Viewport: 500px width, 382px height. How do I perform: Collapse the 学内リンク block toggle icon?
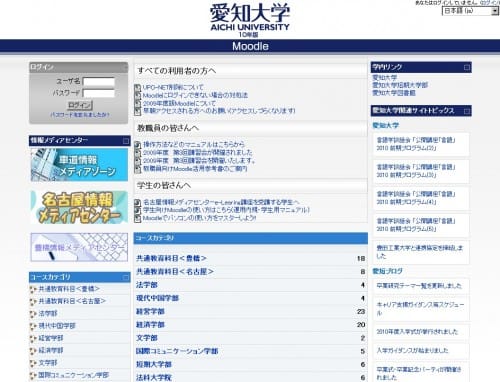[x=467, y=68]
